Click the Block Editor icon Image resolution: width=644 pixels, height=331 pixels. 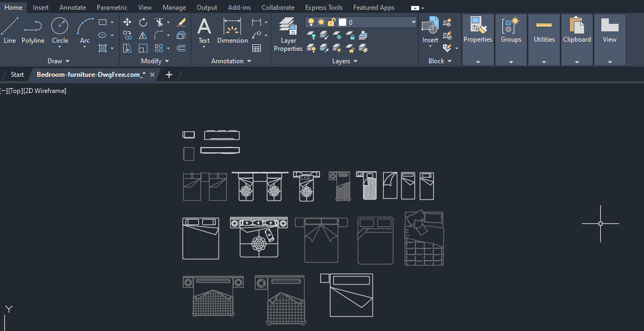[448, 35]
